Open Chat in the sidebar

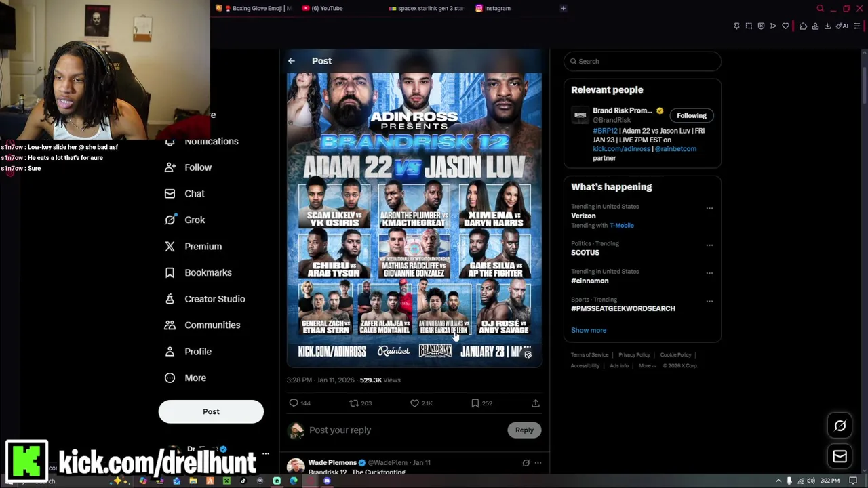[x=185, y=194]
